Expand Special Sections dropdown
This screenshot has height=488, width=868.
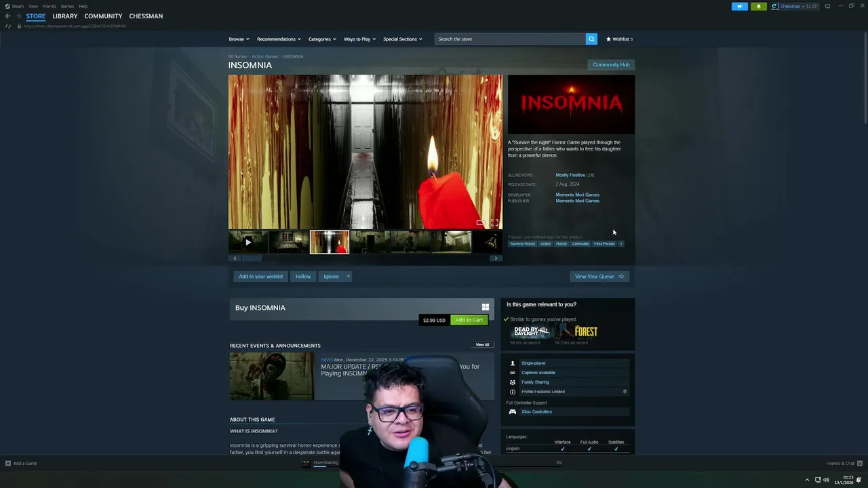click(x=403, y=39)
